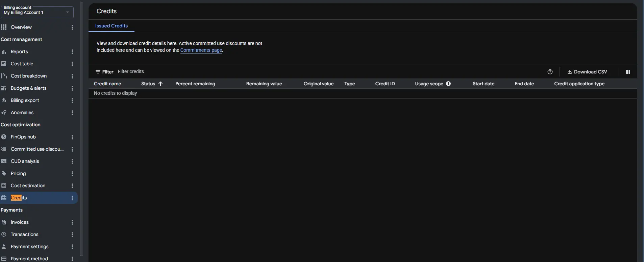Open Cost estimation
The height and width of the screenshot is (262, 644).
28,185
